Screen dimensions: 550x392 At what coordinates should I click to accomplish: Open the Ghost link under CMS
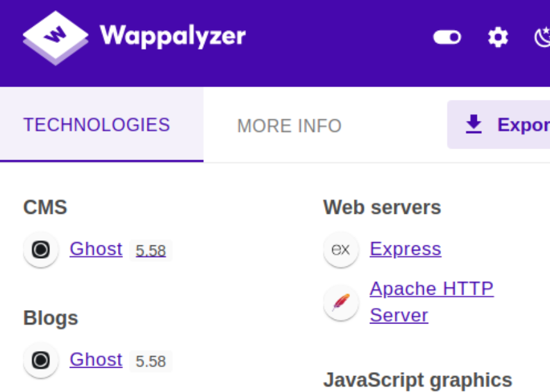pos(96,249)
